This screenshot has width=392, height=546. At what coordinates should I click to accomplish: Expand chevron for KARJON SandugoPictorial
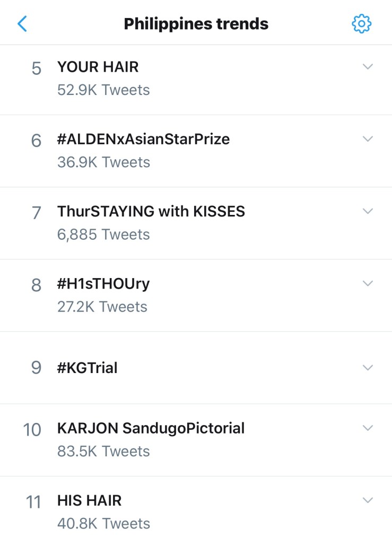pos(368,428)
